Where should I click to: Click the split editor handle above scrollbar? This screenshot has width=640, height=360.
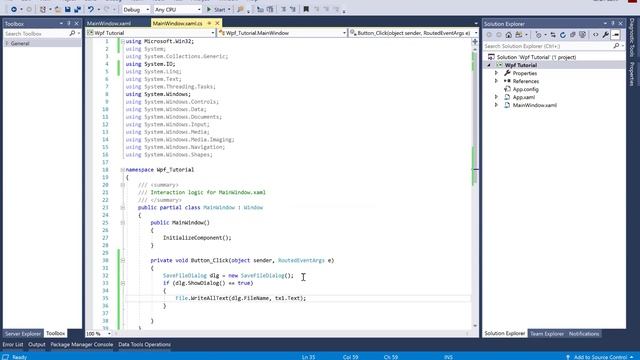tap(475, 41)
